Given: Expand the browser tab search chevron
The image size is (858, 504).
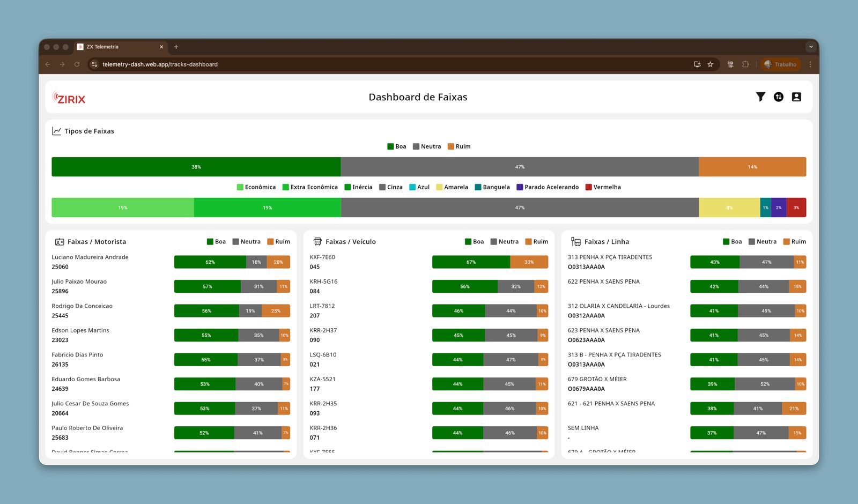Looking at the screenshot, I should [x=811, y=47].
